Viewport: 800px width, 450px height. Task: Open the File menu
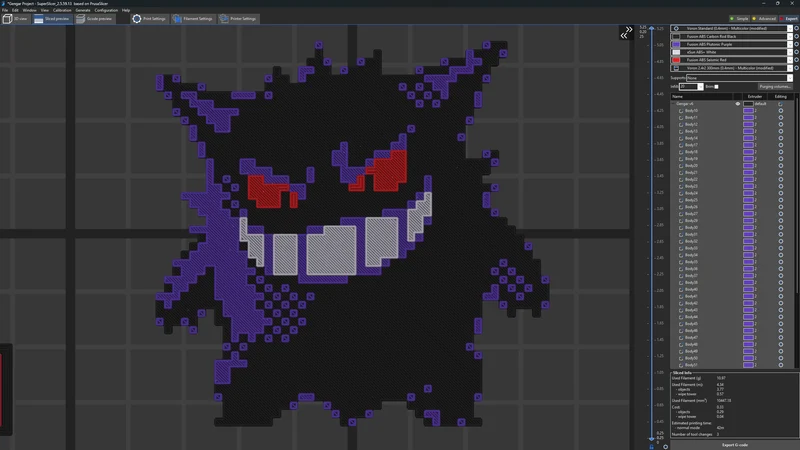[x=5, y=10]
